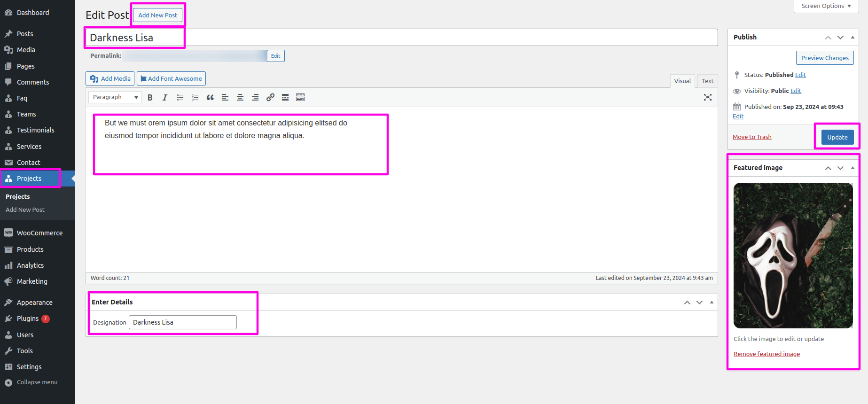Edit the post visibility
This screenshot has width=868, height=404.
click(796, 91)
